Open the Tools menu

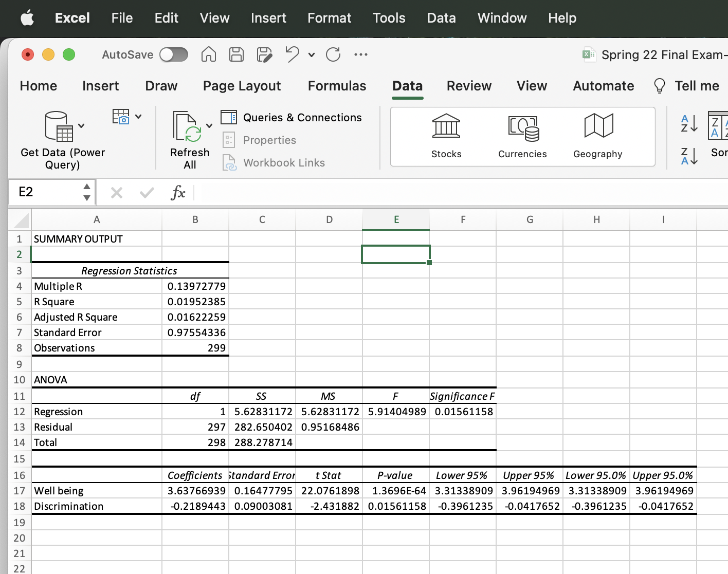coord(389,18)
